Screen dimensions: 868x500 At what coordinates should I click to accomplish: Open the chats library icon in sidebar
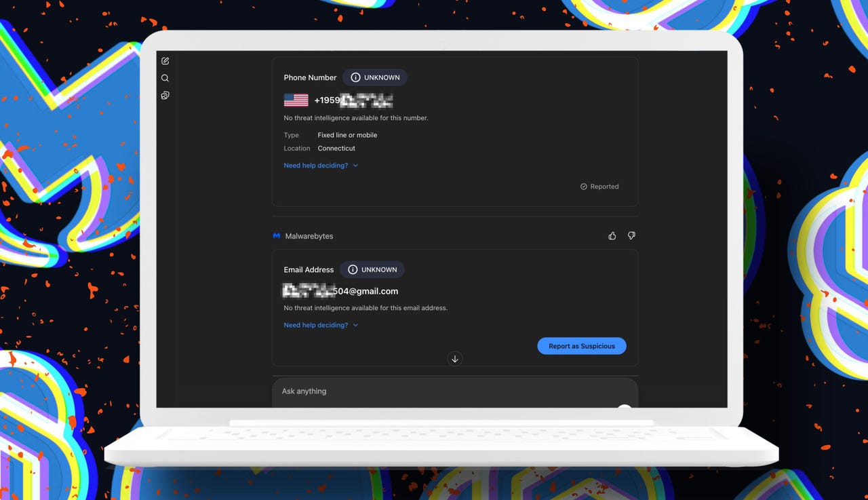(165, 96)
